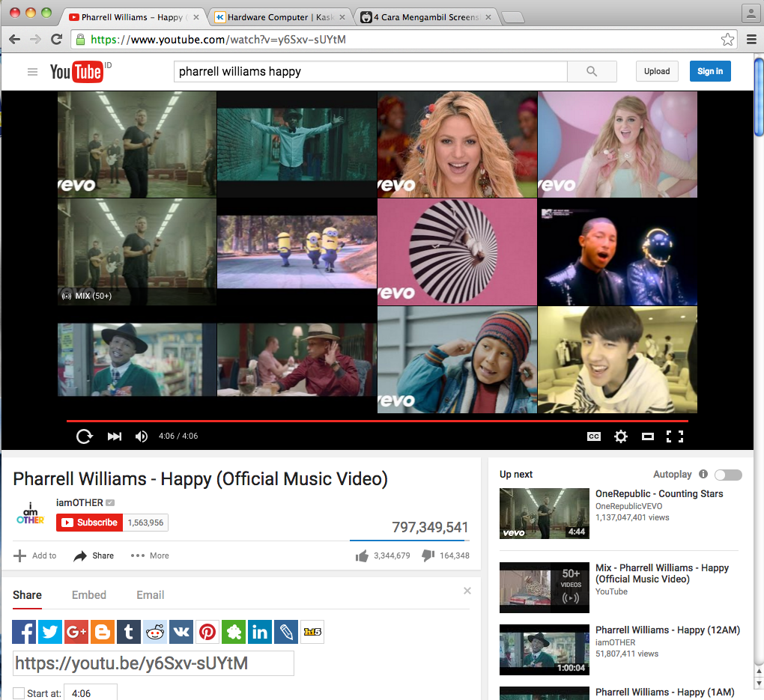Enter full screen mode
This screenshot has height=700, width=764.
[x=675, y=436]
